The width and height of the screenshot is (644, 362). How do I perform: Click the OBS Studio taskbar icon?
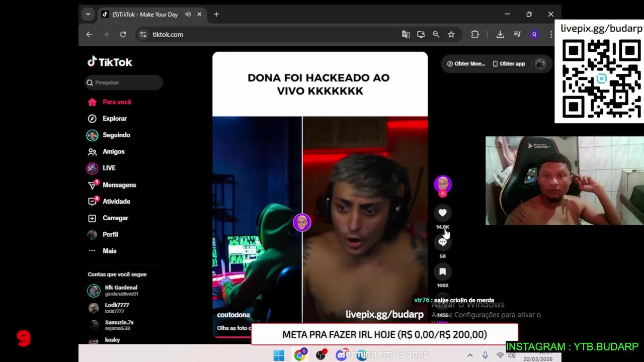(x=321, y=355)
